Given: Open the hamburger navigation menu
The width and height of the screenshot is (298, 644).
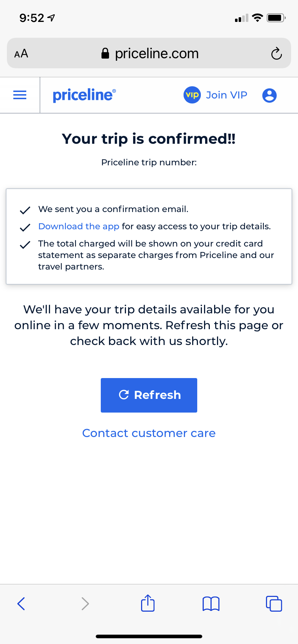Looking at the screenshot, I should [20, 95].
